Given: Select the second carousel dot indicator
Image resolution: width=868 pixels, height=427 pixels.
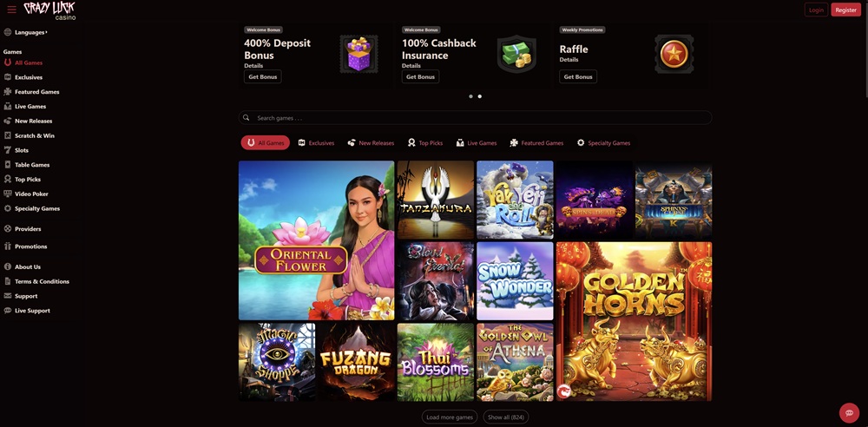Looking at the screenshot, I should 479,96.
